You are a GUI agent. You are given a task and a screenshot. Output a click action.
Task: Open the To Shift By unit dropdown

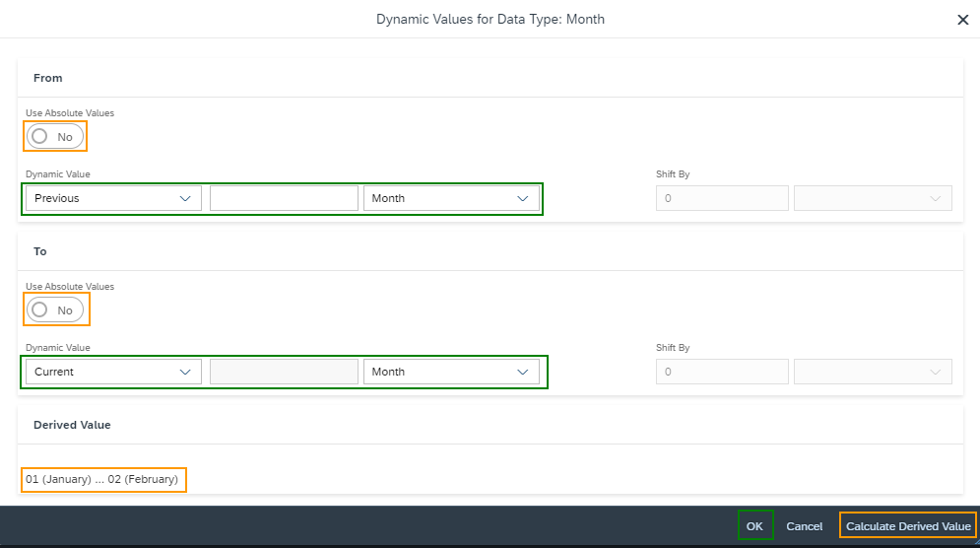(873, 372)
